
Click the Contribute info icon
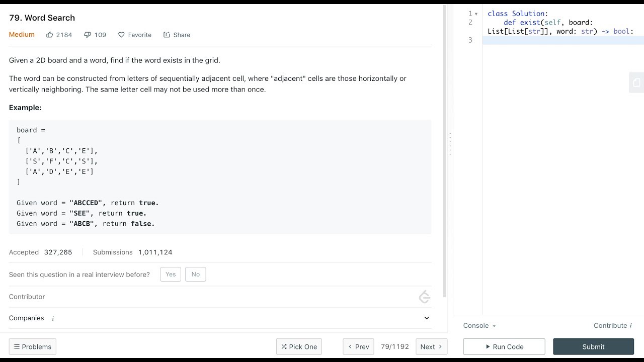pos(631,326)
